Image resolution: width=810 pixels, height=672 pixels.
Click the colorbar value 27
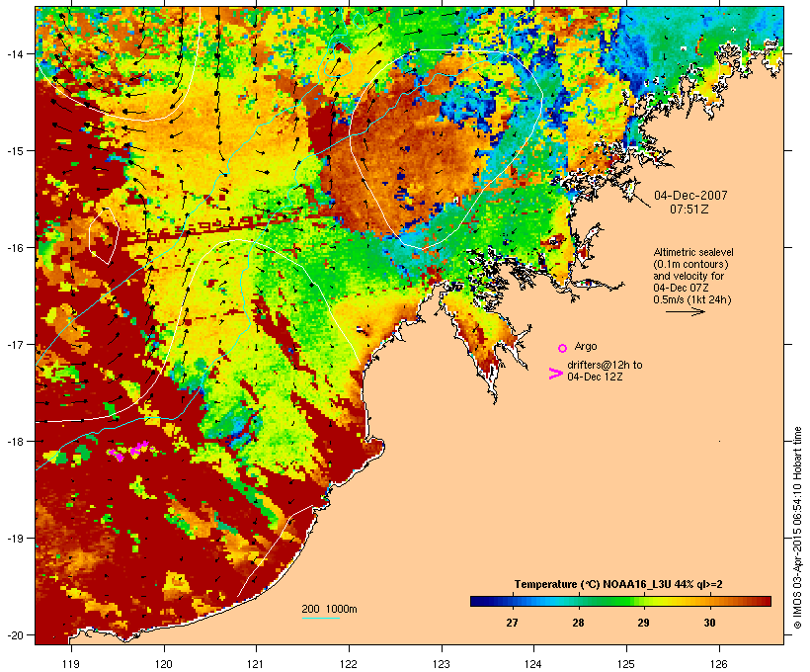click(x=512, y=623)
